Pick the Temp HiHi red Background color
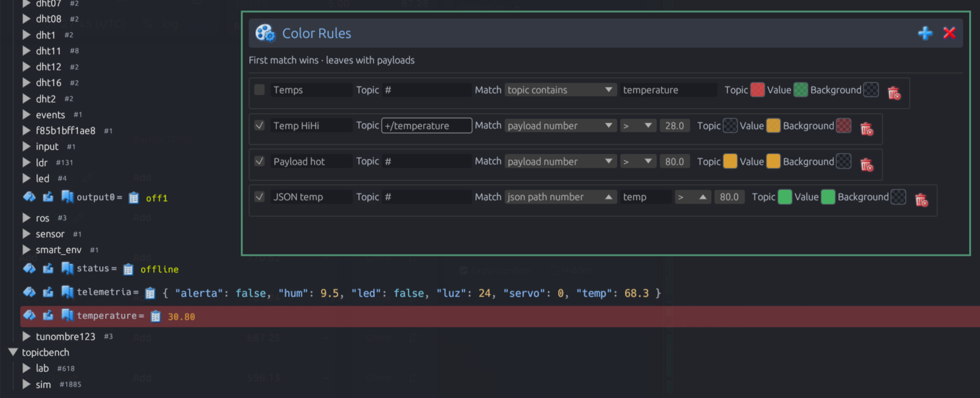 [x=843, y=126]
